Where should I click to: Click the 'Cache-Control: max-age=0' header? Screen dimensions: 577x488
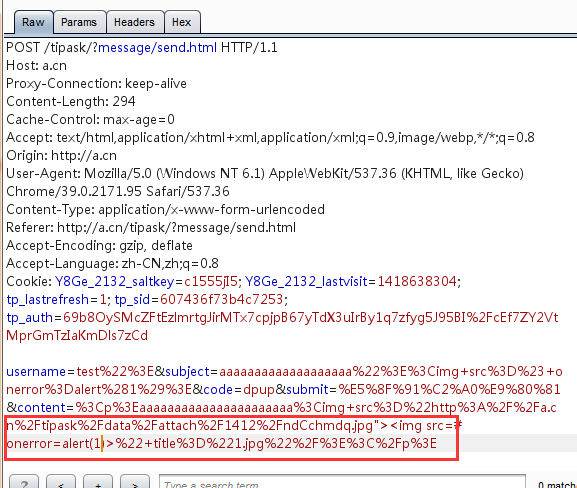(91, 120)
